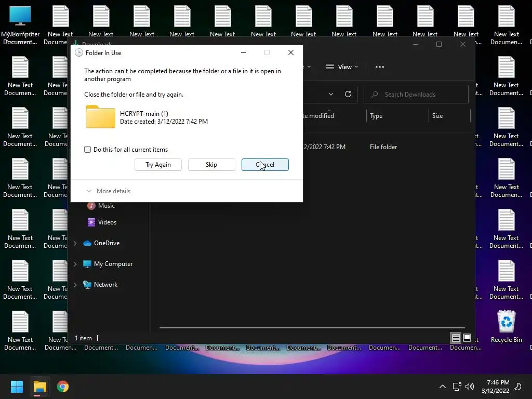The image size is (532, 399).
Task: Open the three-dot See more menu
Action: [x=380, y=67]
